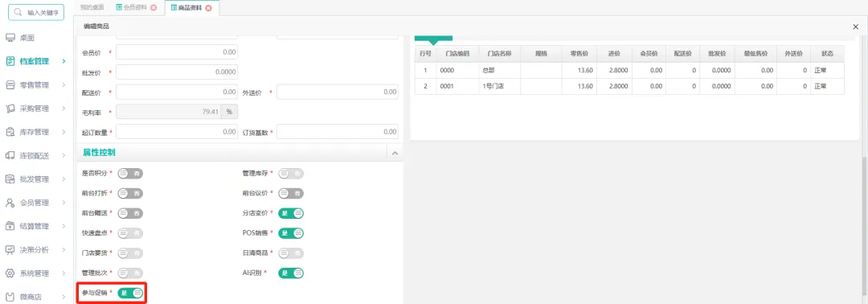Screen dimensions: 868x304
Task: Close the 商品资料 tab with its red X
Action: coord(209,8)
